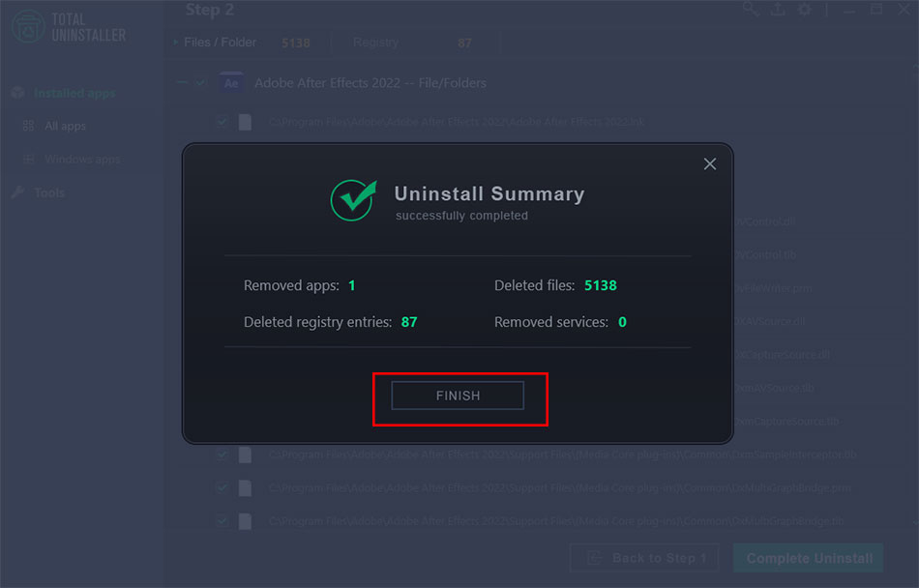Image resolution: width=919 pixels, height=588 pixels.
Task: Open settings gear icon in title bar
Action: [x=805, y=9]
